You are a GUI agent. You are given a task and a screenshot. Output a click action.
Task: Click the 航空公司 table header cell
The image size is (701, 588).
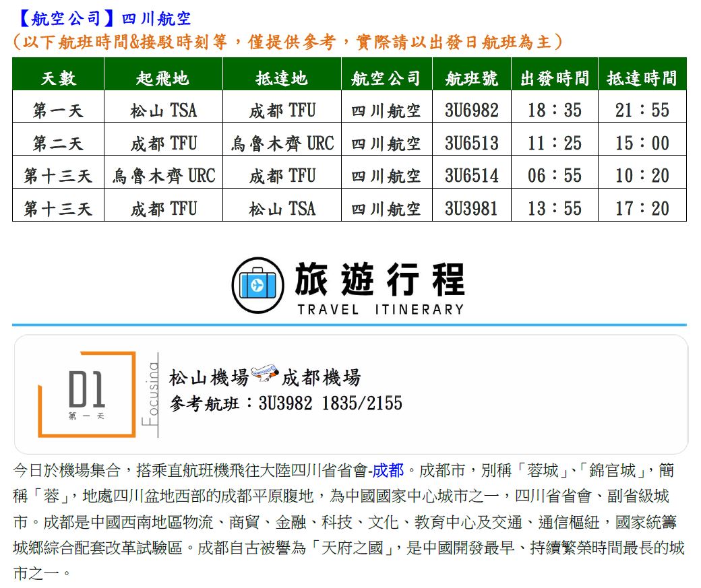pyautogui.click(x=386, y=77)
